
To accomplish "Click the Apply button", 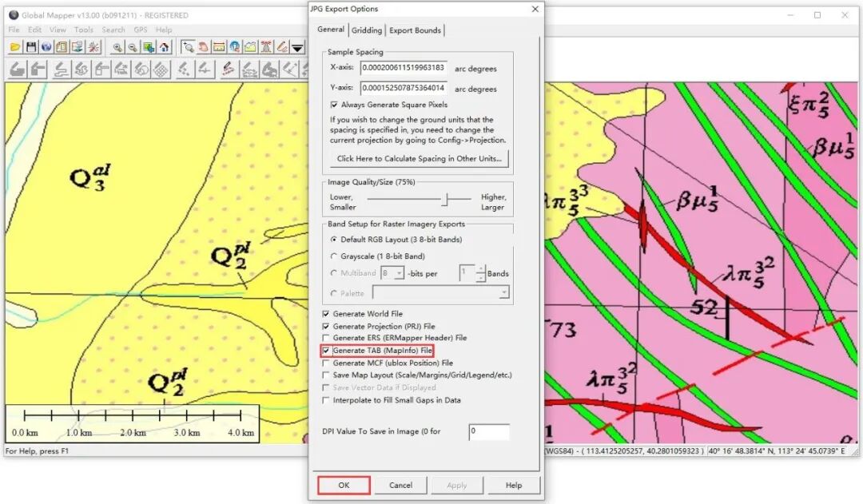I will (457, 486).
